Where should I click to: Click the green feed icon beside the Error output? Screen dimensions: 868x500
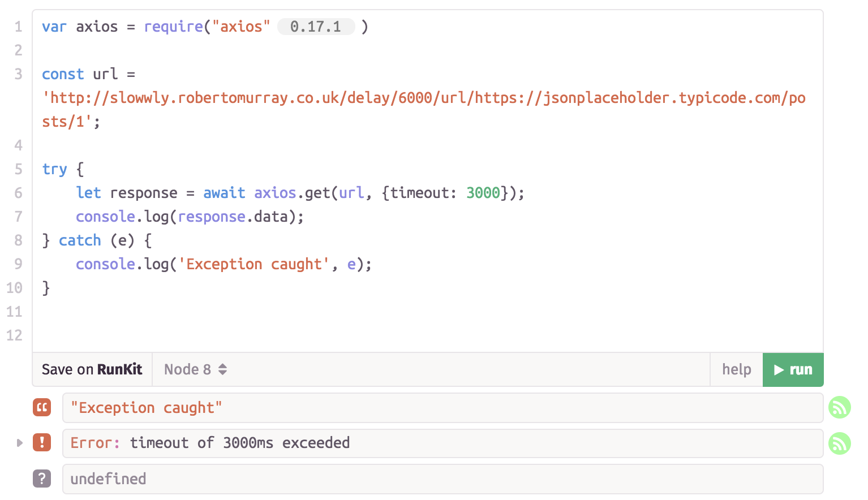pyautogui.click(x=840, y=443)
